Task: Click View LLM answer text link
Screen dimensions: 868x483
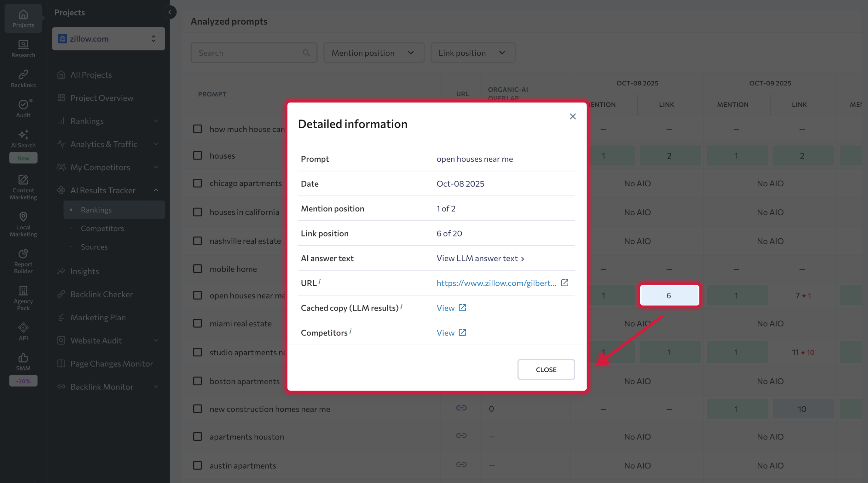Action: tap(480, 258)
